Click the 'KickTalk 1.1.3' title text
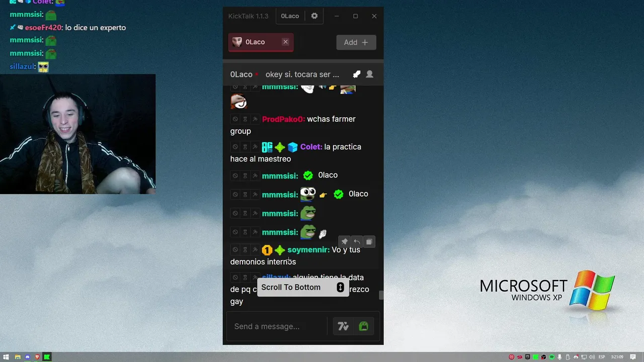644x362 pixels. (x=248, y=16)
